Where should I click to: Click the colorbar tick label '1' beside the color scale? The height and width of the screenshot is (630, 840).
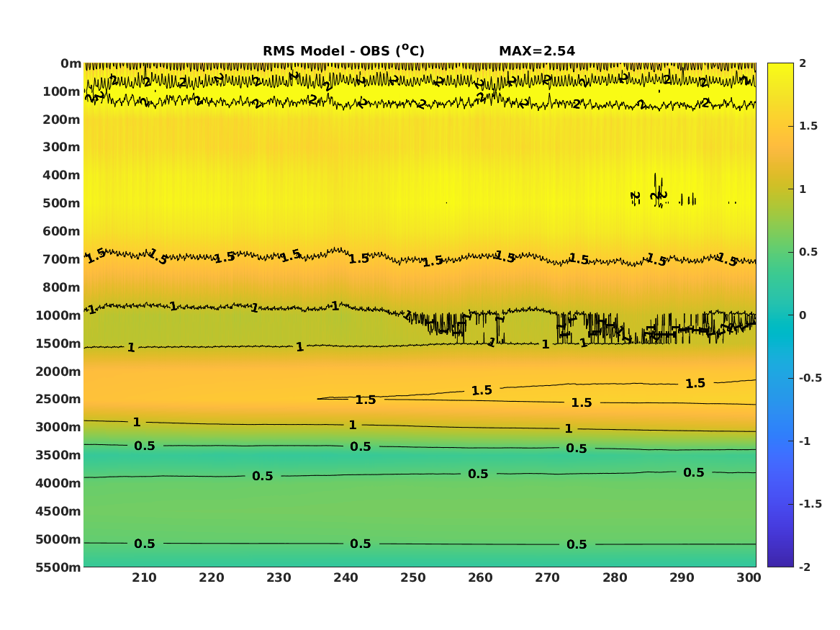803,189
